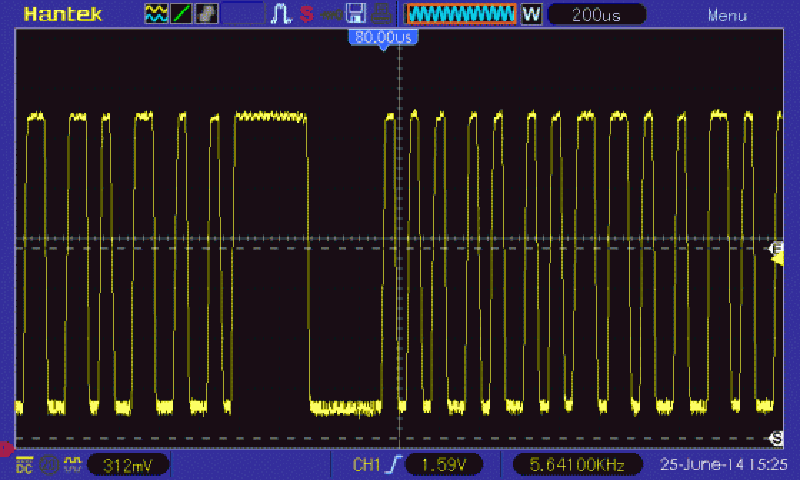The image size is (800, 480).
Task: Click the W window mode icon
Action: pos(532,14)
